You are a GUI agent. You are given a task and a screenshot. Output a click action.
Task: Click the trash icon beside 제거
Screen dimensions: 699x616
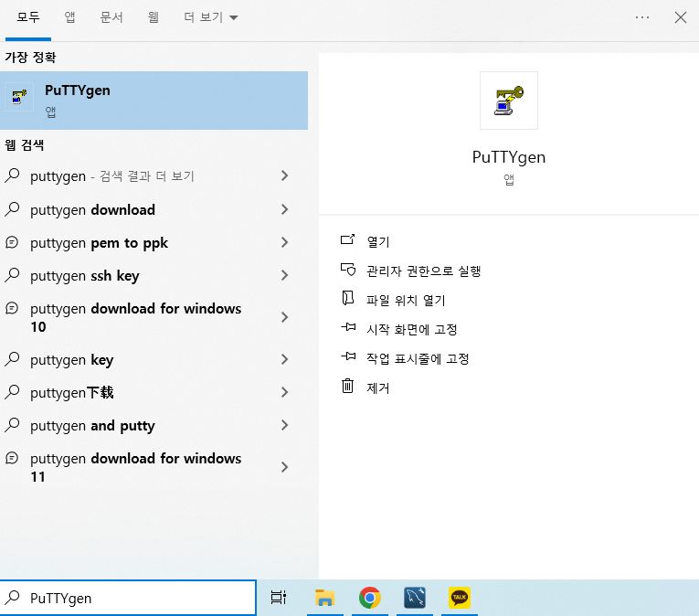pos(348,386)
